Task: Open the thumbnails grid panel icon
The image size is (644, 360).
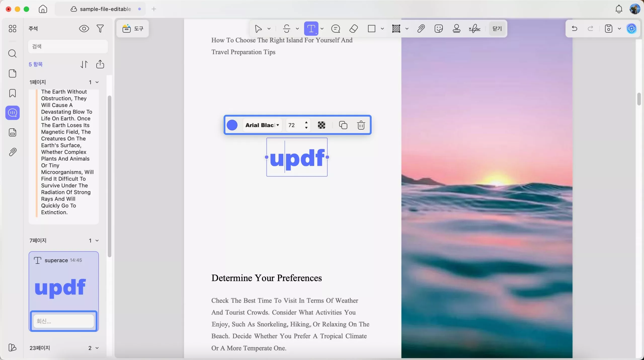Action: point(12,28)
